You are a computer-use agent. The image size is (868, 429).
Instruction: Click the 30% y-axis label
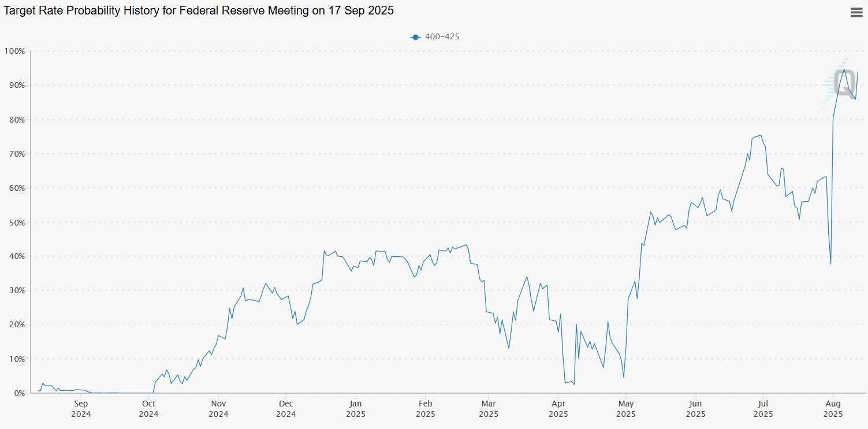pyautogui.click(x=17, y=290)
